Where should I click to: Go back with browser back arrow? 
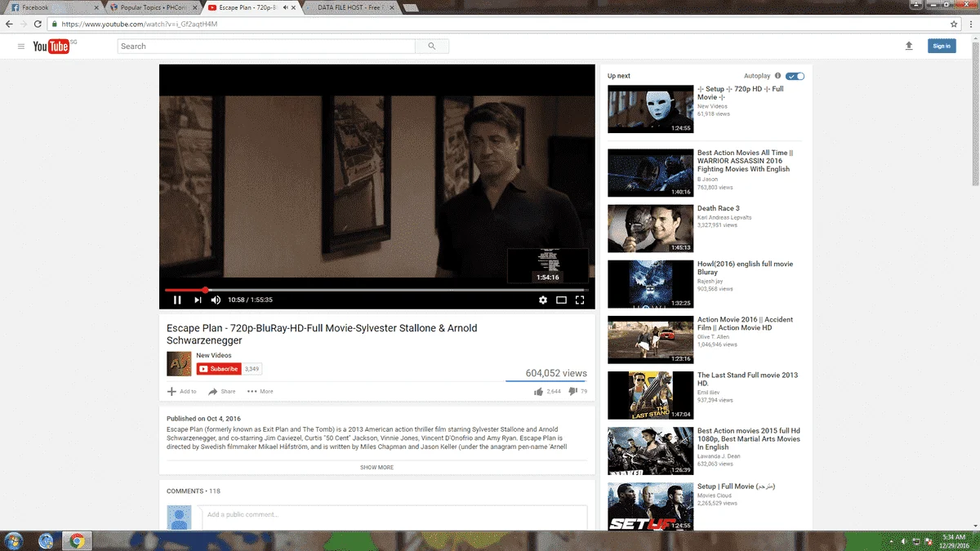(9, 24)
